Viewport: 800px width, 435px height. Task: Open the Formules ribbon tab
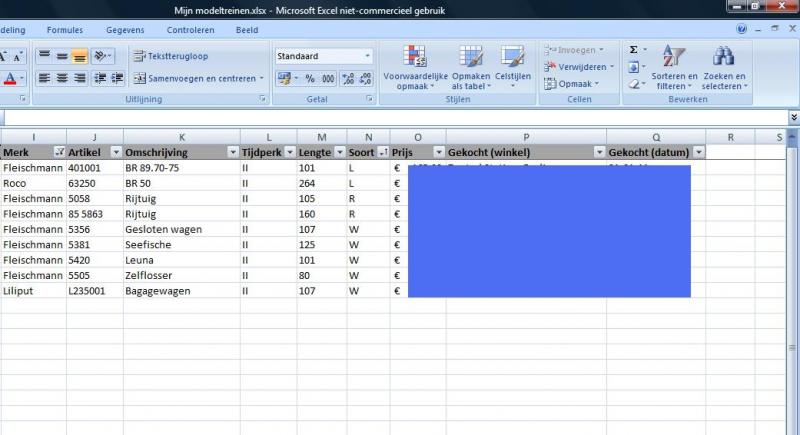(x=65, y=30)
